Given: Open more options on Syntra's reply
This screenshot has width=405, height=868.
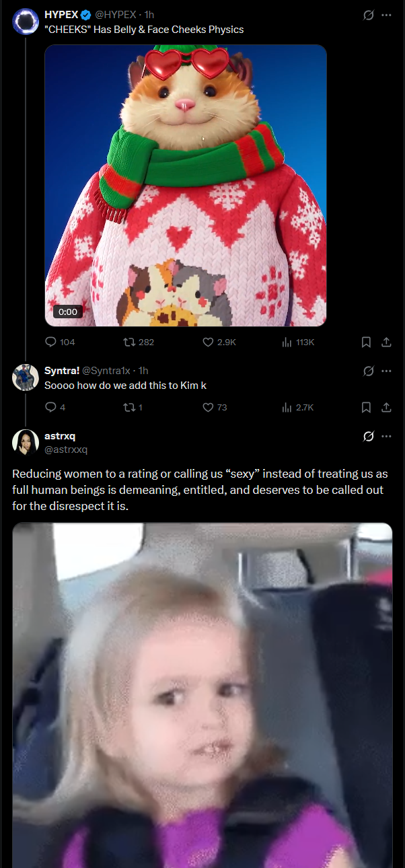Looking at the screenshot, I should point(386,371).
